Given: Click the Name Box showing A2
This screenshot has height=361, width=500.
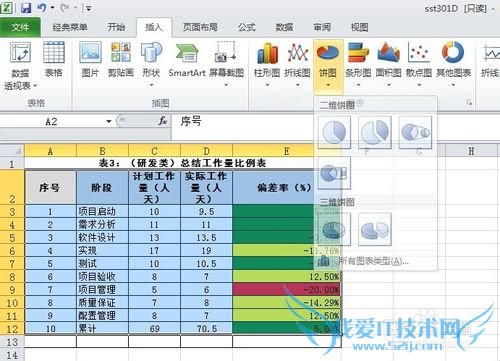Looking at the screenshot, I should click(x=53, y=122).
